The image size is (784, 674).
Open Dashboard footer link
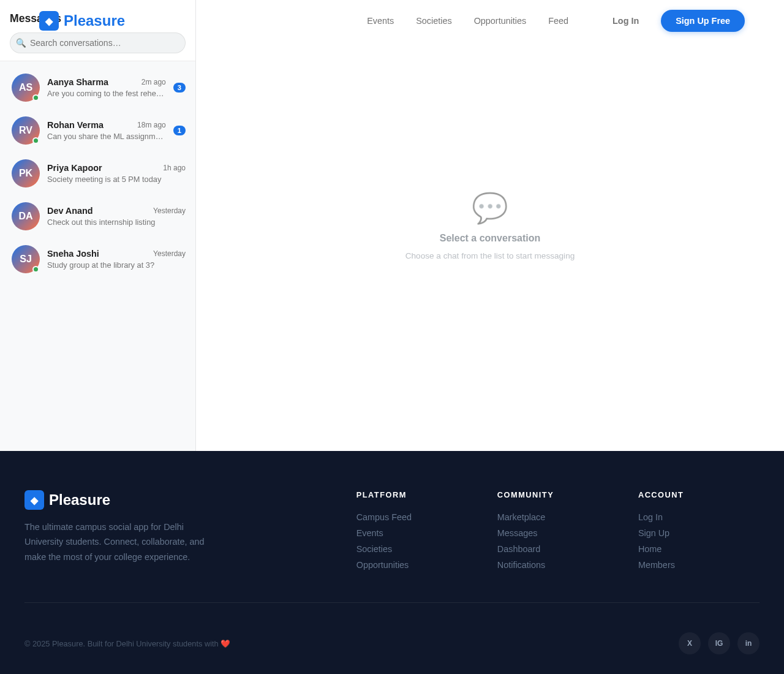point(519,549)
